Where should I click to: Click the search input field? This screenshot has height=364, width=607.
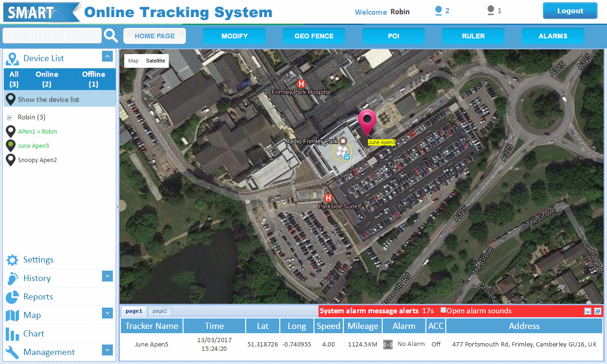tap(52, 36)
